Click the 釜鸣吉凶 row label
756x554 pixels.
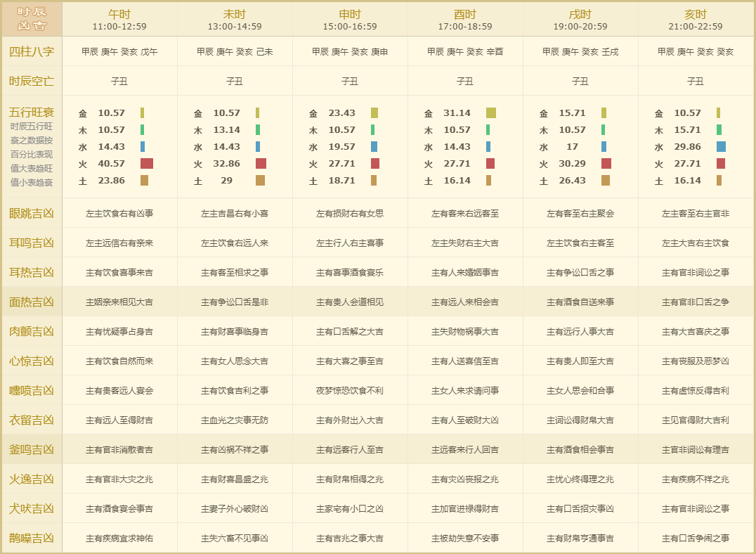pos(32,449)
